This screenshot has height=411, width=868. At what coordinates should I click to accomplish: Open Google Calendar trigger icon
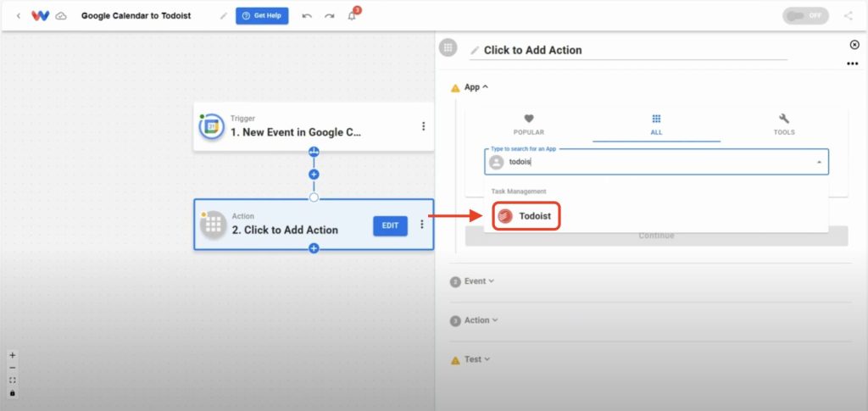tap(212, 126)
